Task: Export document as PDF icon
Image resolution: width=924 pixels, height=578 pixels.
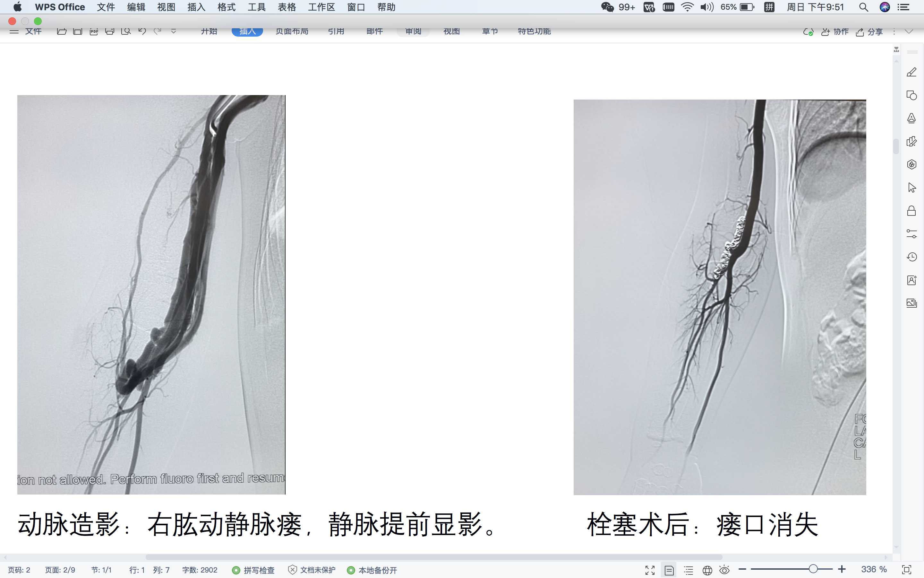Action: click(x=94, y=31)
